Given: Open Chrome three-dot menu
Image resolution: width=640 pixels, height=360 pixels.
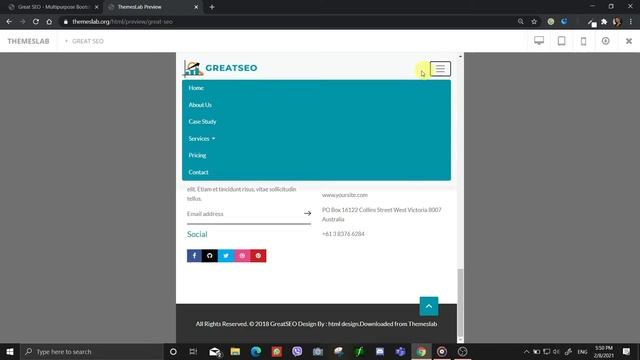Looking at the screenshot, I should tap(631, 22).
